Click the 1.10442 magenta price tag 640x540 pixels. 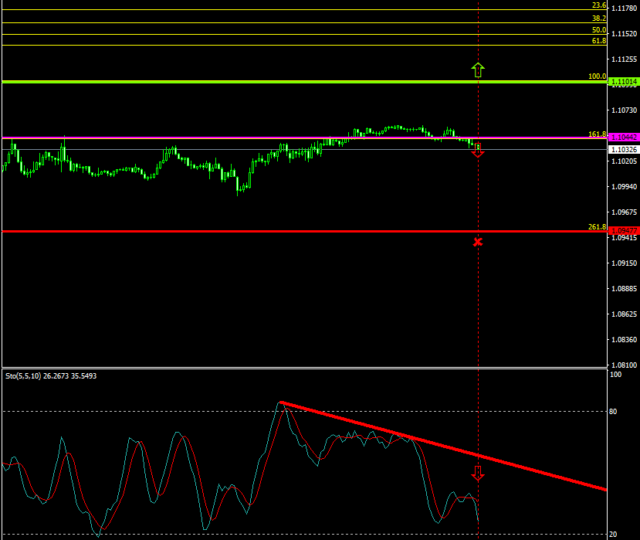623,138
